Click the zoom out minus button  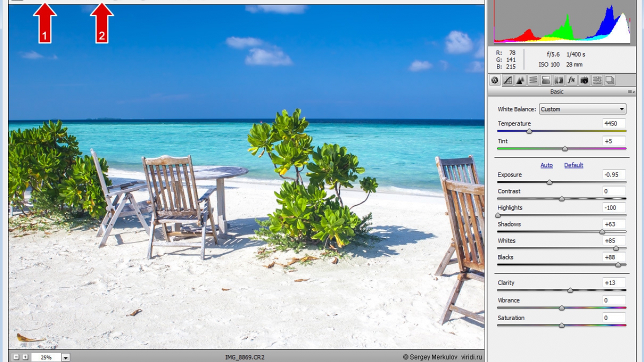pos(16,357)
